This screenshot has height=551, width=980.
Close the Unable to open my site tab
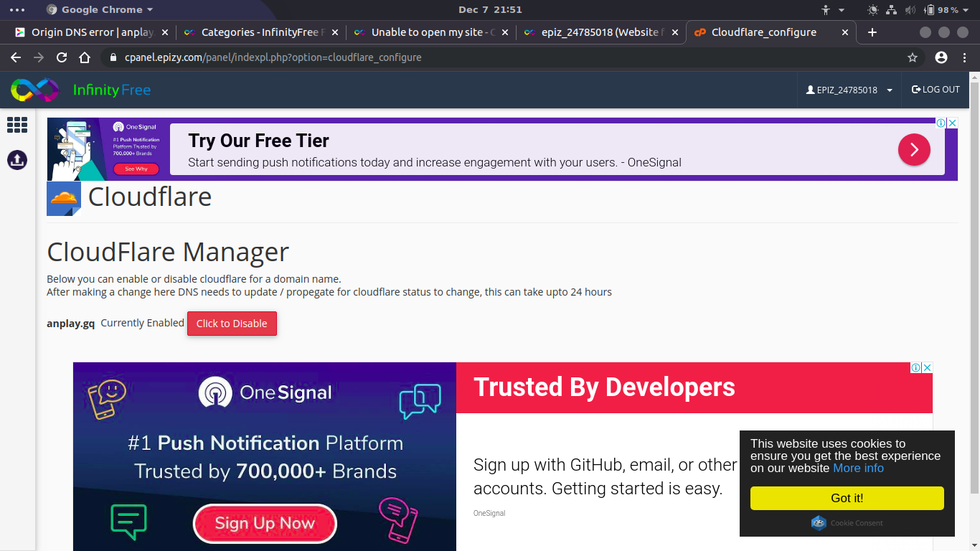pos(504,32)
